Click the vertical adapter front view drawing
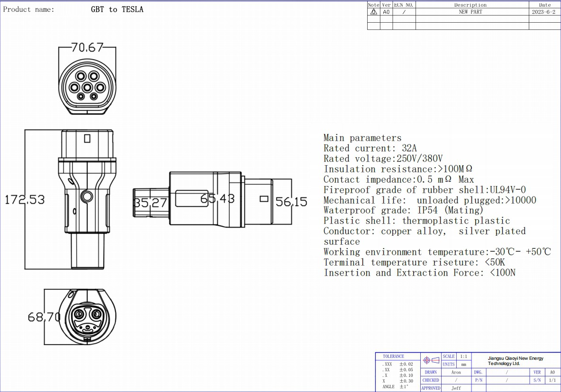The width and height of the screenshot is (561, 392). [x=87, y=199]
